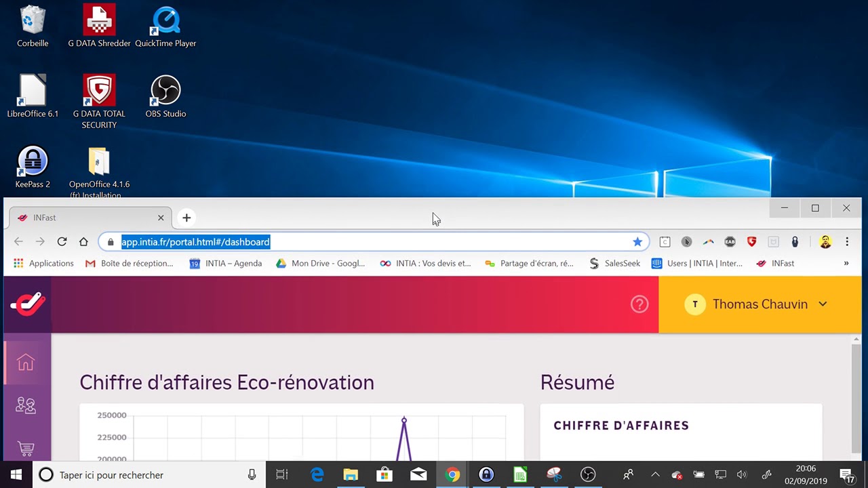Image resolution: width=868 pixels, height=488 pixels.
Task: Open the help question mark icon
Action: point(639,304)
